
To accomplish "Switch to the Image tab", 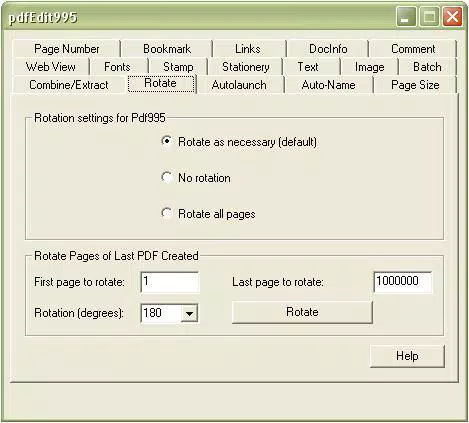I will pos(369,67).
